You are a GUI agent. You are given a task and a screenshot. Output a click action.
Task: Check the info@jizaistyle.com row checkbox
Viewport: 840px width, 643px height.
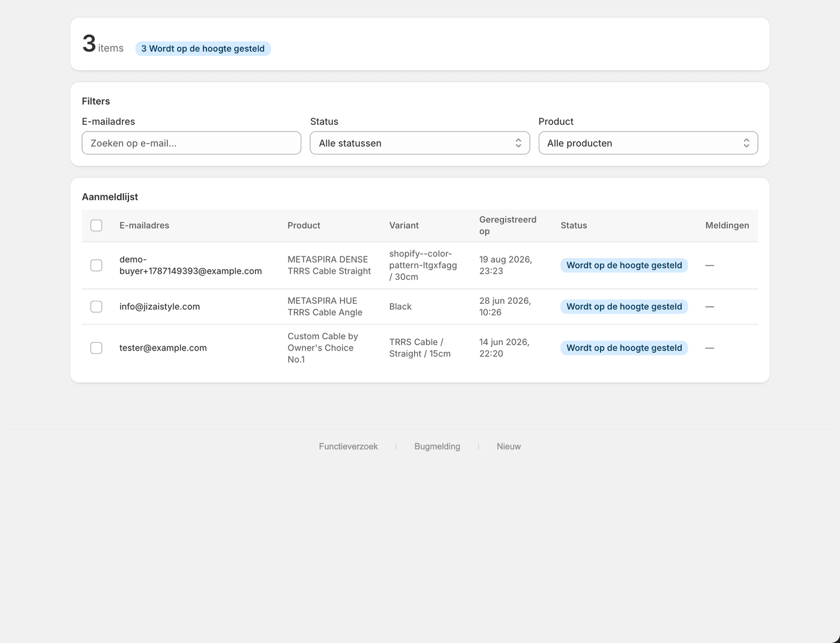pos(96,307)
